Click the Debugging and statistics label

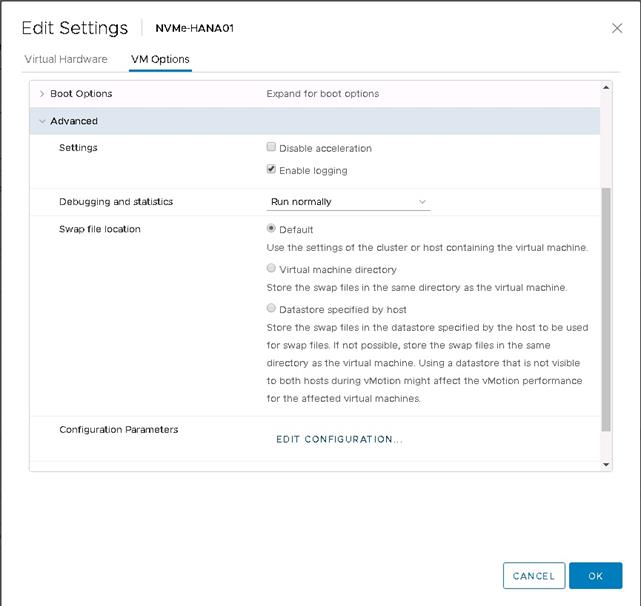coord(116,202)
